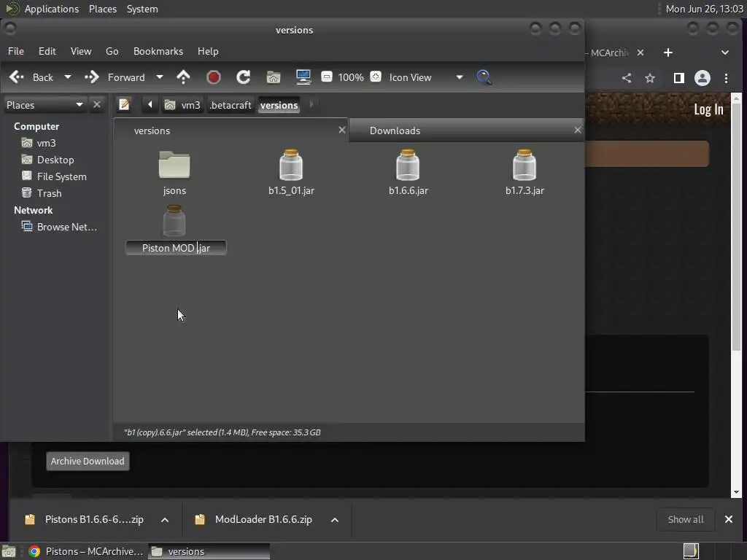Select the b1.7.3.jar file

pos(525,173)
